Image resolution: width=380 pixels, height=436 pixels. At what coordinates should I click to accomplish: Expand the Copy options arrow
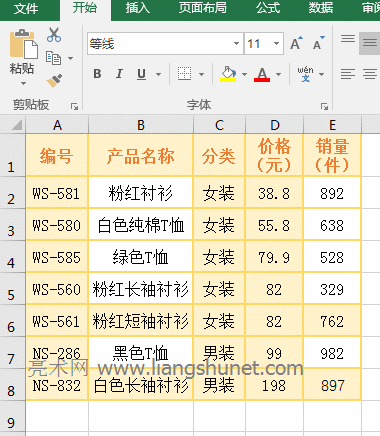tap(70, 58)
